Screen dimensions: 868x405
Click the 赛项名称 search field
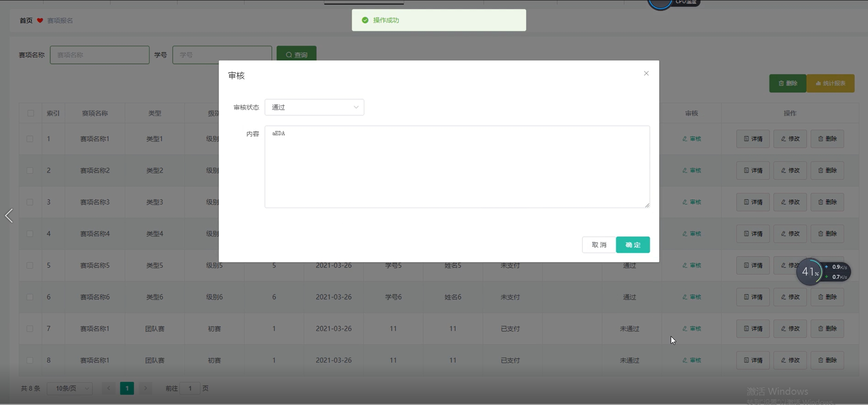pyautogui.click(x=100, y=55)
